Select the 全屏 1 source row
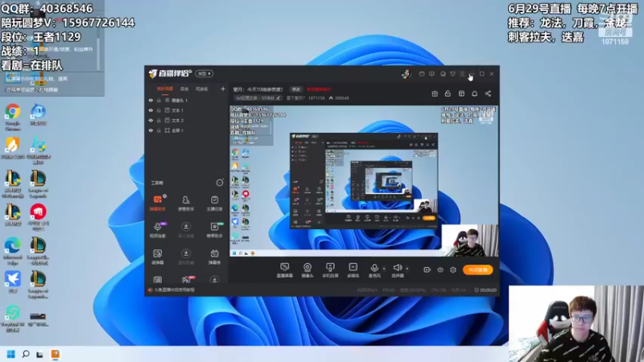 pyautogui.click(x=188, y=130)
